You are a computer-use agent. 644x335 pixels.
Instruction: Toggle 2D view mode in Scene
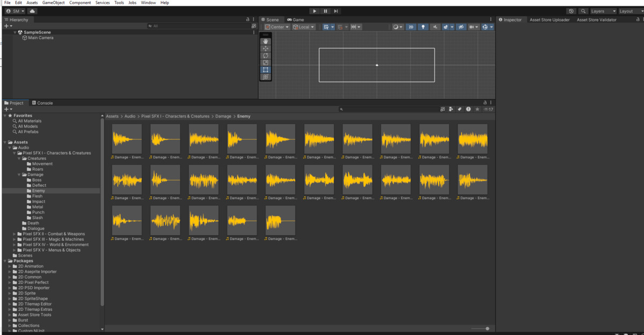pyautogui.click(x=411, y=27)
